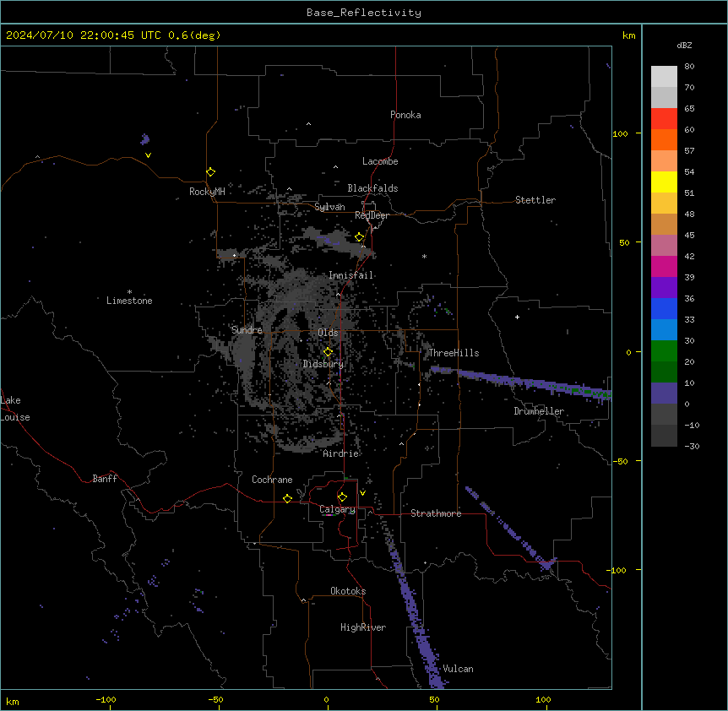
Task: Click the Cochrane label
Action: (x=272, y=480)
